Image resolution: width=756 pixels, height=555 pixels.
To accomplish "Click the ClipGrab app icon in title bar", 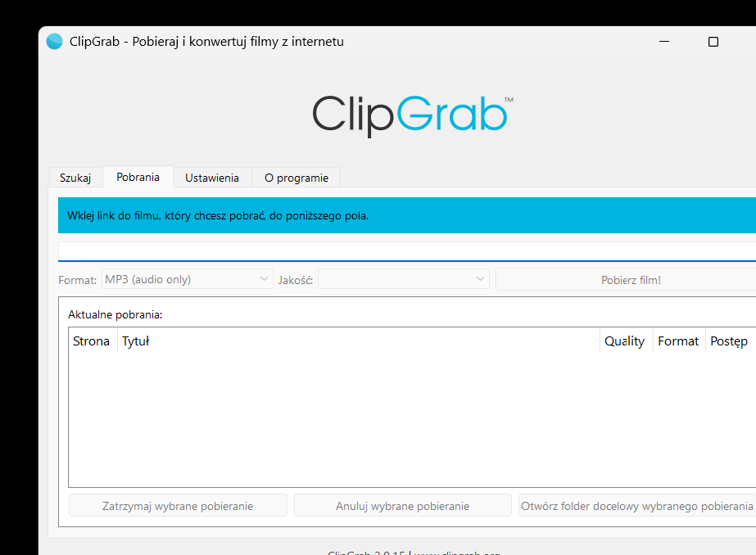I will coord(55,42).
